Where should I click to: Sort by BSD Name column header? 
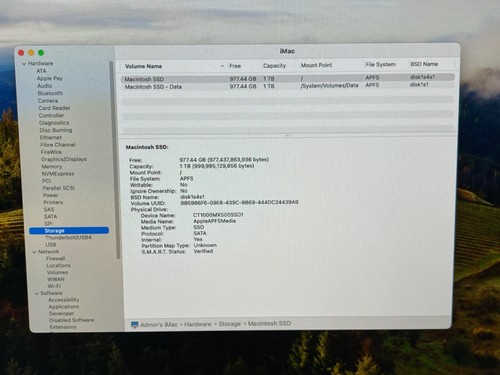(x=424, y=64)
